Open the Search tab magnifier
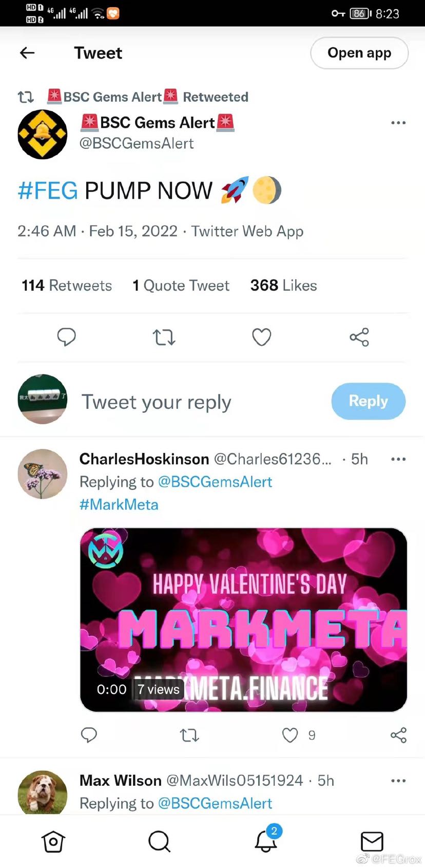Image resolution: width=425 pixels, height=868 pixels. [159, 841]
